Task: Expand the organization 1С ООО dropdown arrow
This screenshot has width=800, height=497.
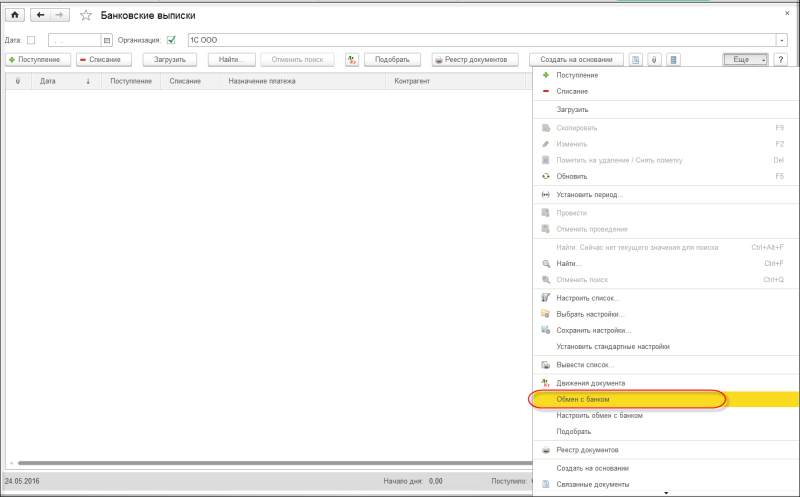Action: click(782, 40)
